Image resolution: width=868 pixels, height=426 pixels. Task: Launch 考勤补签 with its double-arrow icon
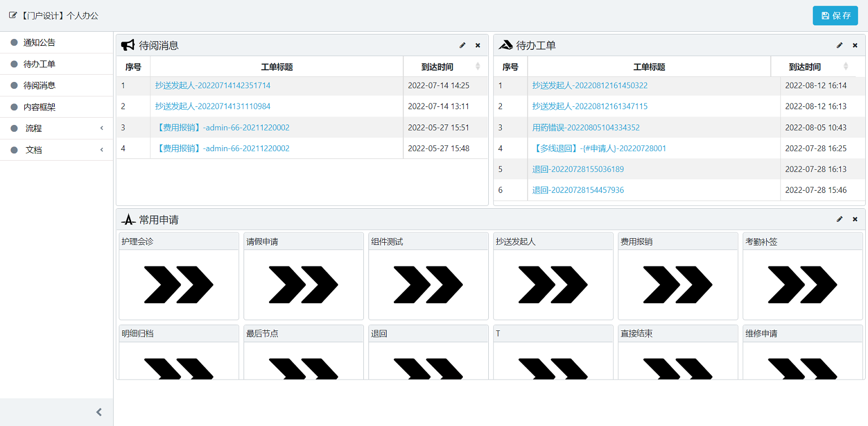(802, 284)
